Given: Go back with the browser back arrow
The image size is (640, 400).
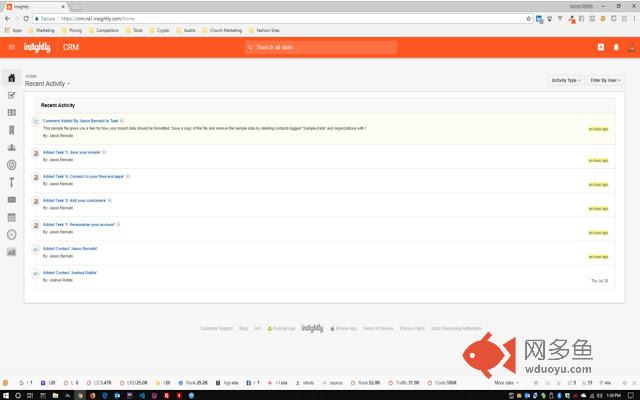Looking at the screenshot, I should coord(7,19).
